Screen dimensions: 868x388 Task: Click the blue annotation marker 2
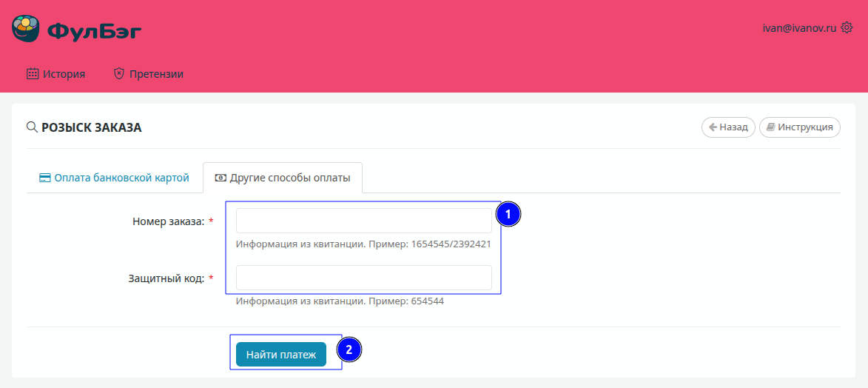(x=349, y=349)
